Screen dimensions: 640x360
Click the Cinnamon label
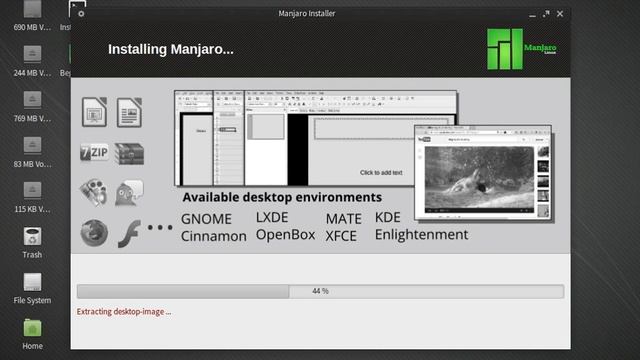point(213,236)
